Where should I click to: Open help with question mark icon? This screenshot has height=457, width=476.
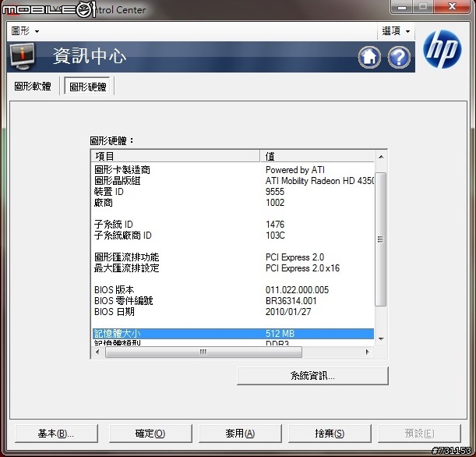pos(399,57)
